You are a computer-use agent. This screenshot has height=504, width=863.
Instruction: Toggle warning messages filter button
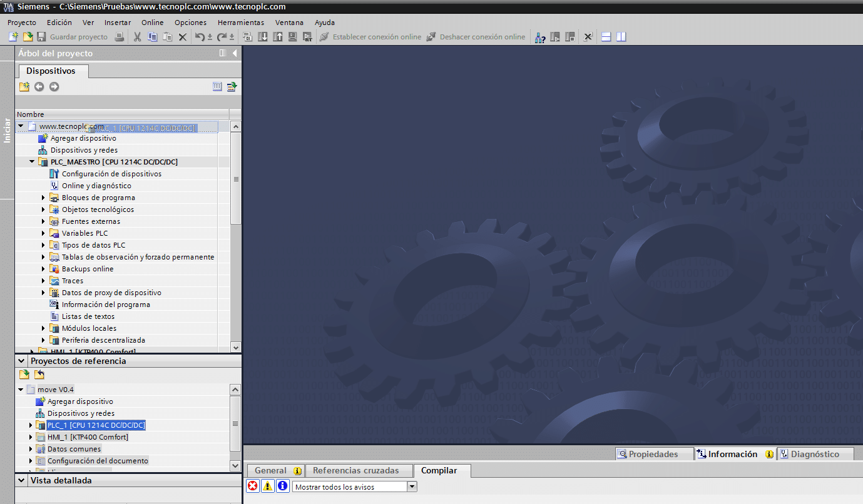[268, 486]
